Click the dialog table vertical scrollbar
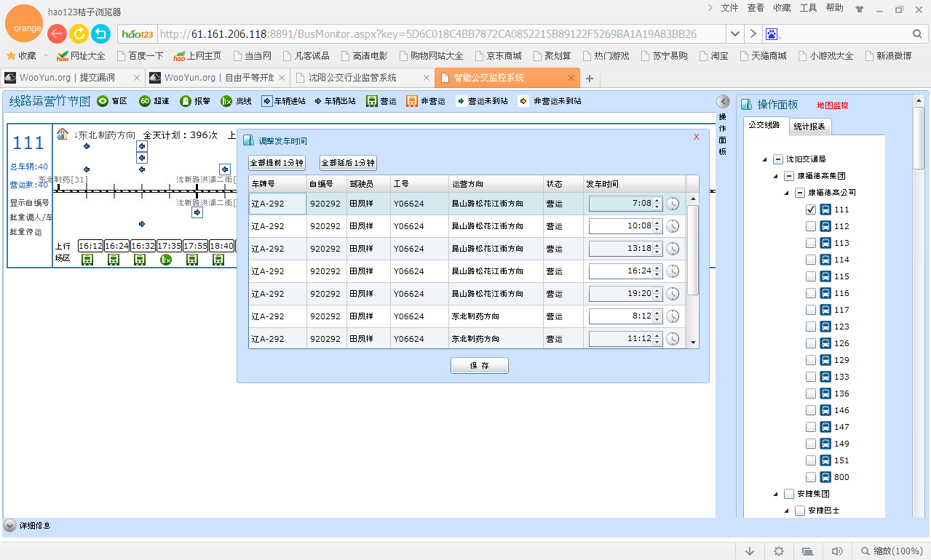This screenshot has height=560, width=931. tap(693, 249)
